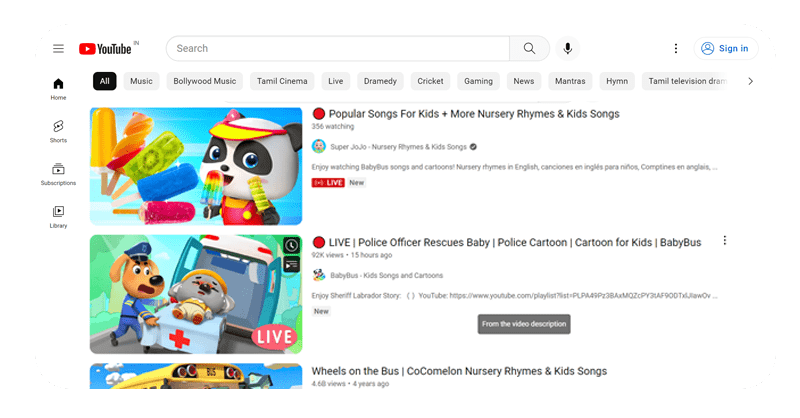Select the Cricket filter chip

[x=430, y=81]
